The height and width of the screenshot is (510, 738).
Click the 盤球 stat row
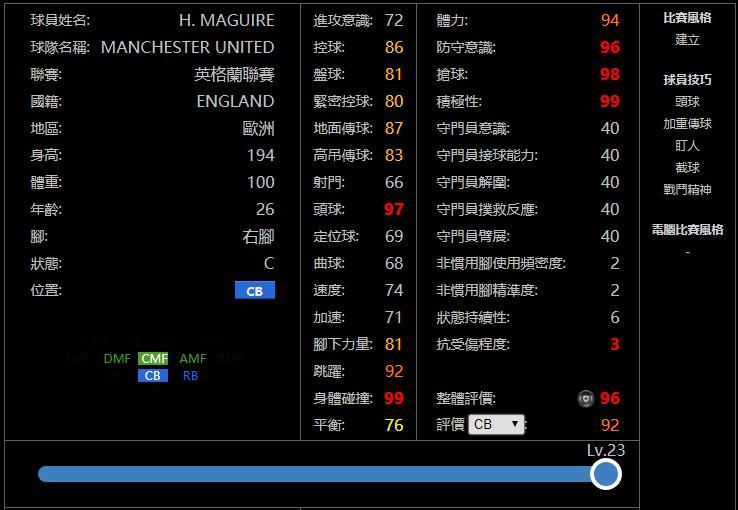point(358,74)
